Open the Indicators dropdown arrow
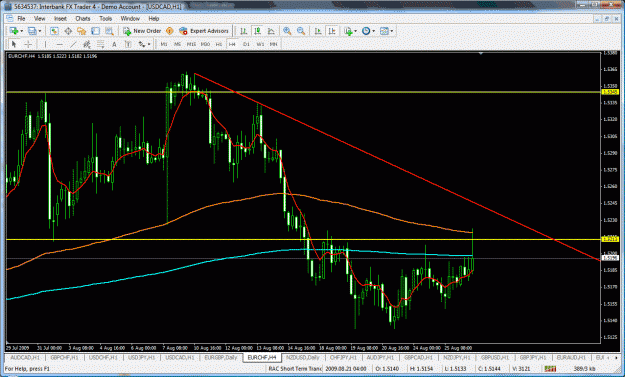This screenshot has height=377, width=625. point(356,31)
